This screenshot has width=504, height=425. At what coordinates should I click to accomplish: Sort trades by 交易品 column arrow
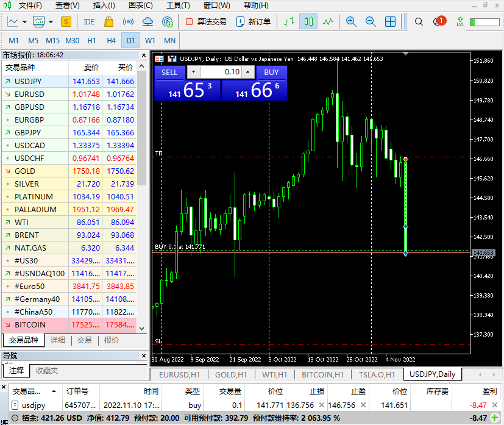[x=54, y=391]
